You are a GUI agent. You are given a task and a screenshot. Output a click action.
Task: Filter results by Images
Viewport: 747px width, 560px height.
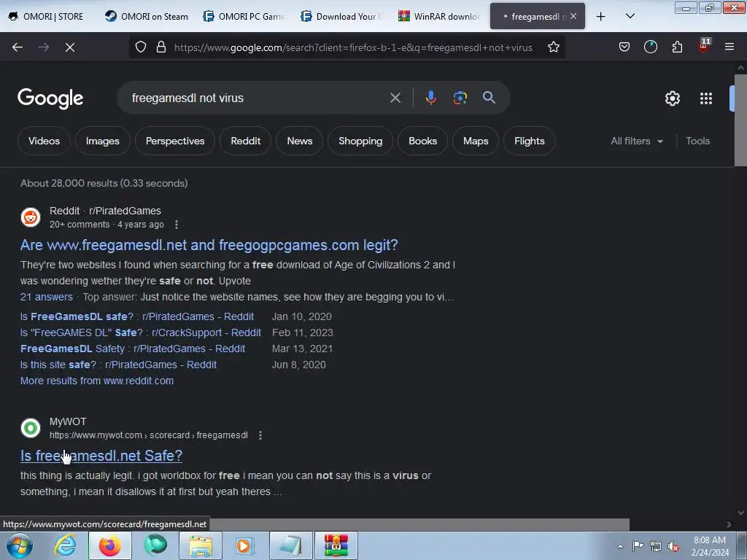(x=102, y=141)
